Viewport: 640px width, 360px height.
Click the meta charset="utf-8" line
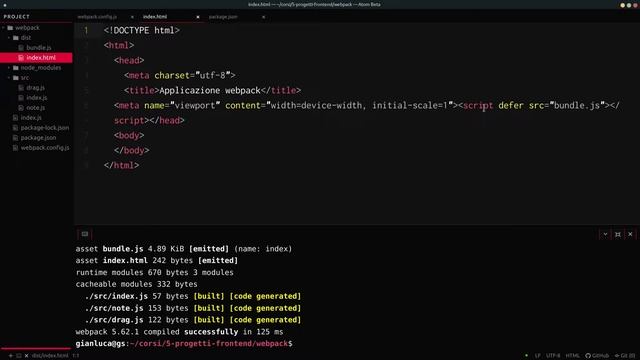coord(180,76)
